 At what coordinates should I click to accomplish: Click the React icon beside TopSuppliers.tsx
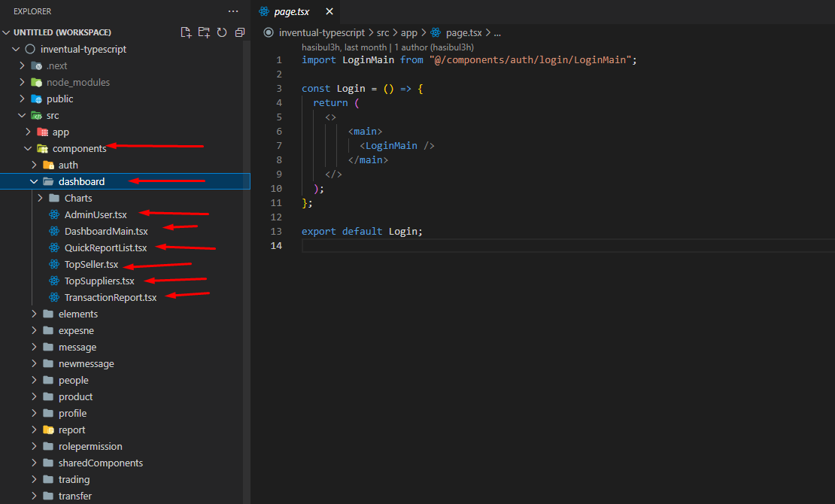[54, 281]
